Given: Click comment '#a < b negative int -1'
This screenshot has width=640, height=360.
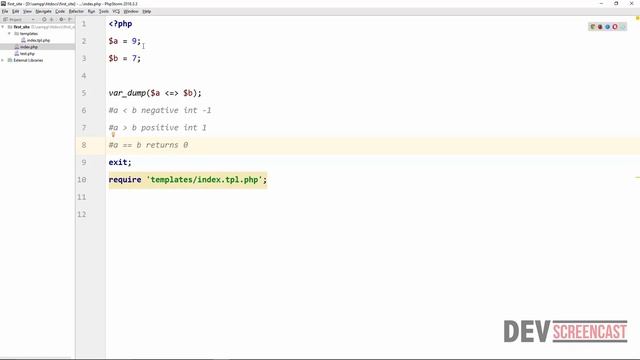Looking at the screenshot, I should (x=160, y=110).
